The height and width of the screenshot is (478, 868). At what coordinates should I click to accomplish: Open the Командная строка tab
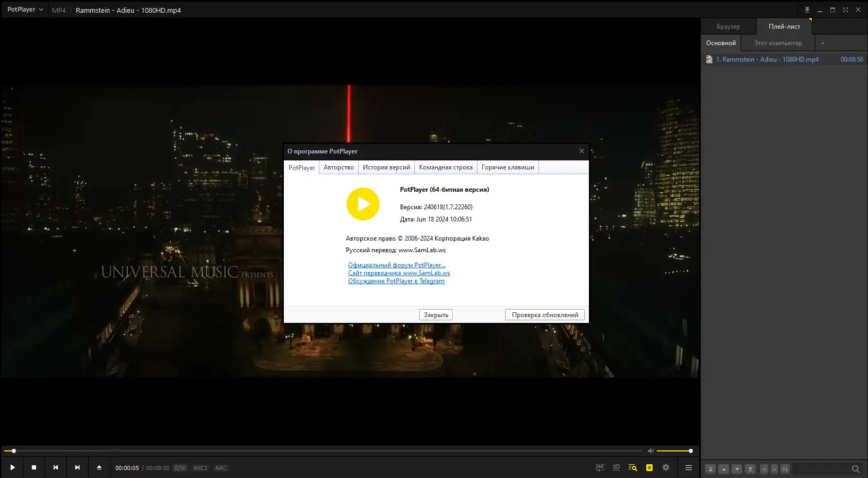(446, 167)
